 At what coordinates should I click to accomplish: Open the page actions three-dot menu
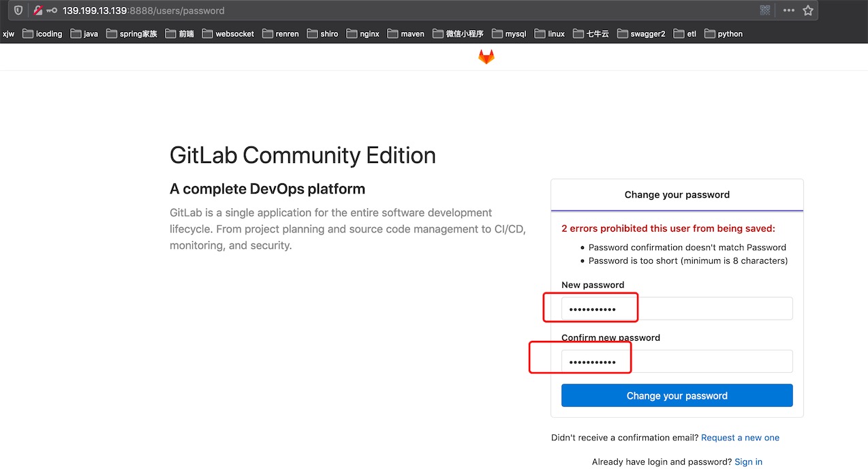pyautogui.click(x=788, y=10)
